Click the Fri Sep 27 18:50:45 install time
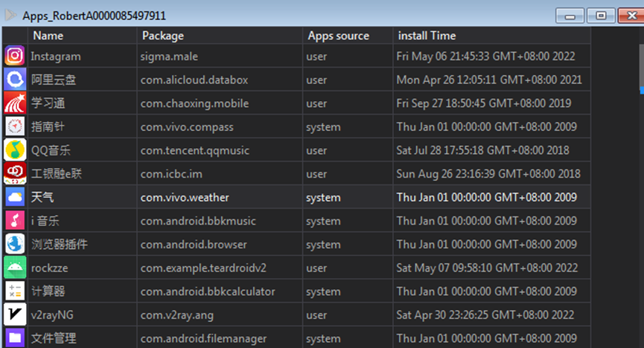This screenshot has height=348, width=644. (x=492, y=103)
